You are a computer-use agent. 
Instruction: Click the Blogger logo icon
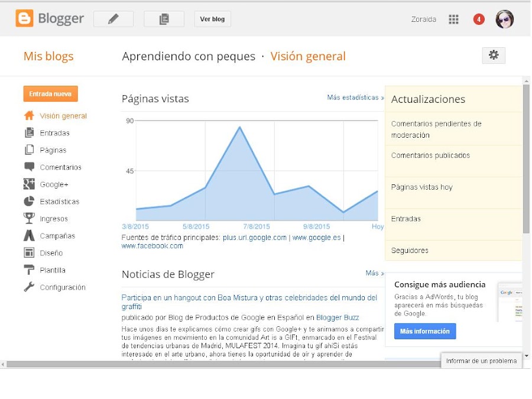click(x=24, y=18)
